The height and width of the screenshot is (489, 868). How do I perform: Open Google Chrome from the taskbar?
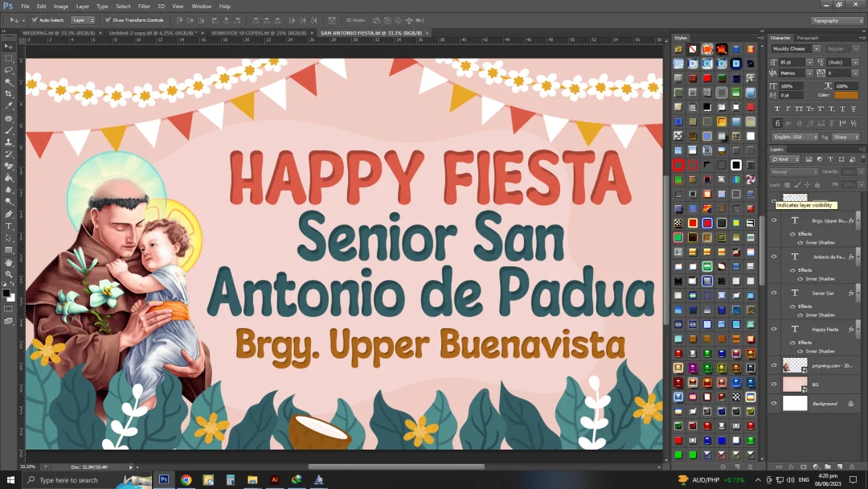[186, 479]
